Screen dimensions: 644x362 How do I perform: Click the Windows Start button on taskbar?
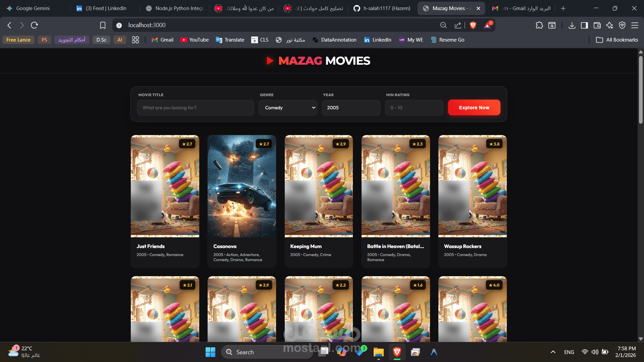coord(210,352)
